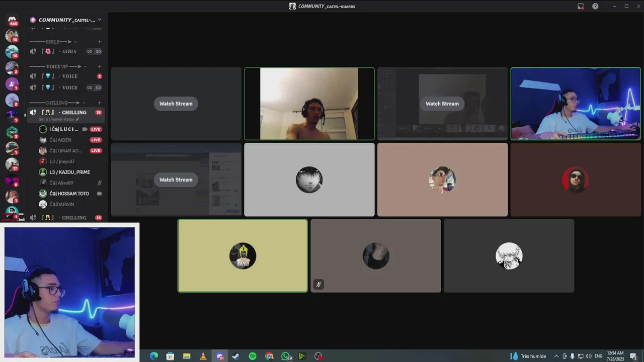Click LIVE badge next to OMAR AD

point(96,151)
